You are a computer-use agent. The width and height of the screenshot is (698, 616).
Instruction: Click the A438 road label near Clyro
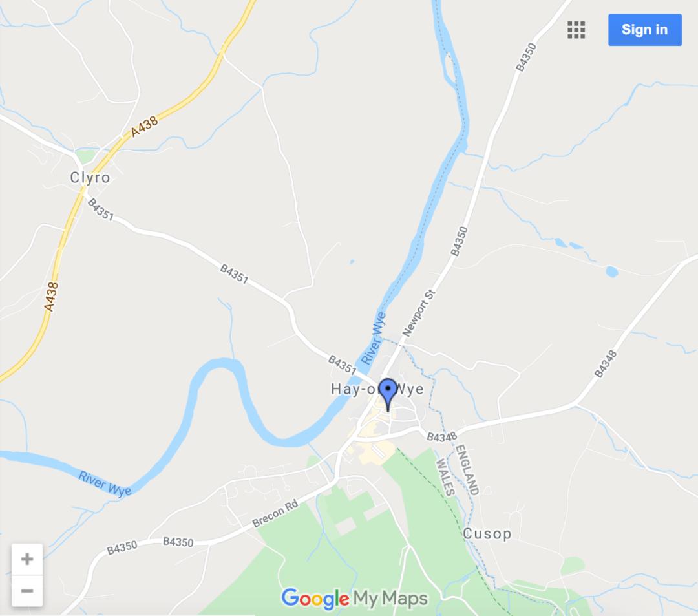(x=144, y=127)
